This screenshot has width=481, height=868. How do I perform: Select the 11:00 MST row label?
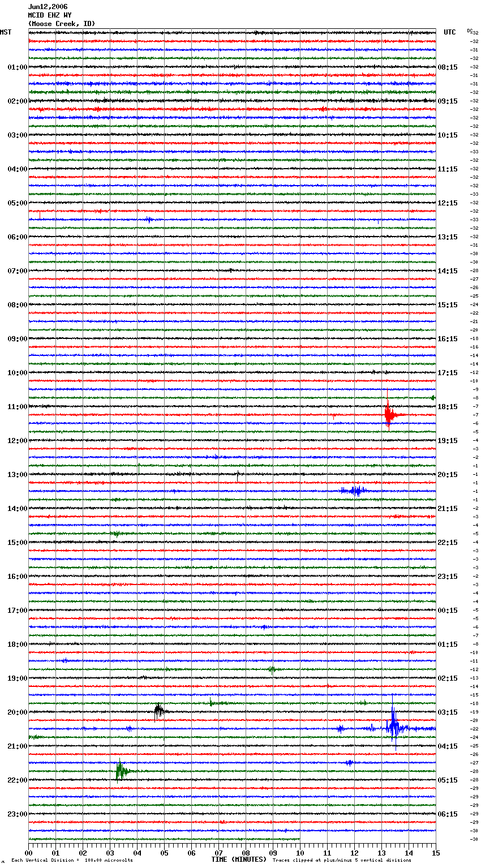click(18, 407)
